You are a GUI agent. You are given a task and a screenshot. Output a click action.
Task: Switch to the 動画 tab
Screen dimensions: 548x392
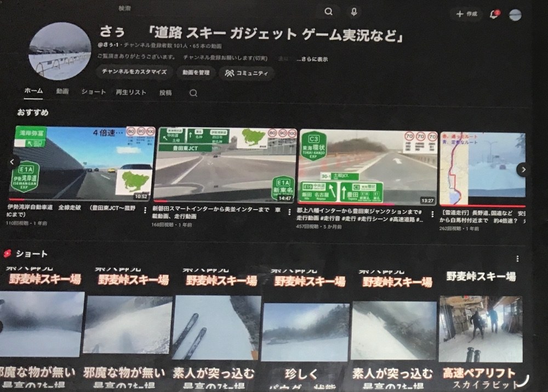click(62, 91)
